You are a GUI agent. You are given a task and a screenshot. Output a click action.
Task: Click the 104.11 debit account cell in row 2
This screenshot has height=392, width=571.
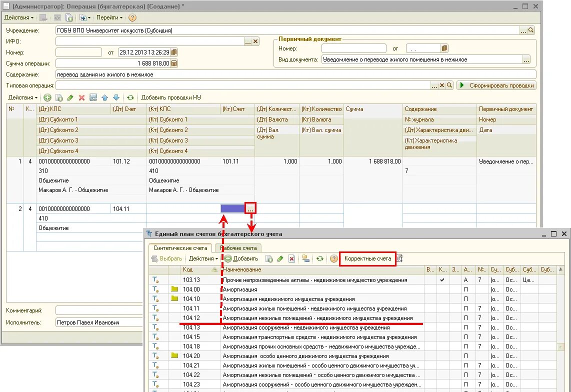point(128,209)
